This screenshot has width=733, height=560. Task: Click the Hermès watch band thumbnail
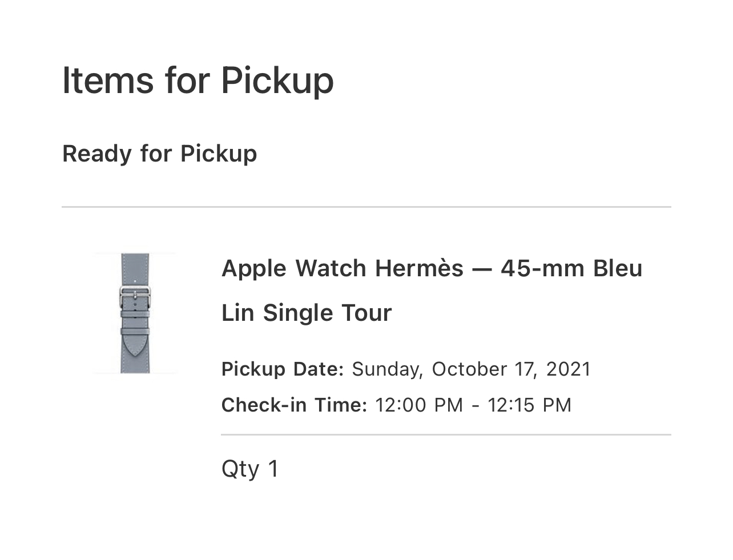(x=135, y=313)
